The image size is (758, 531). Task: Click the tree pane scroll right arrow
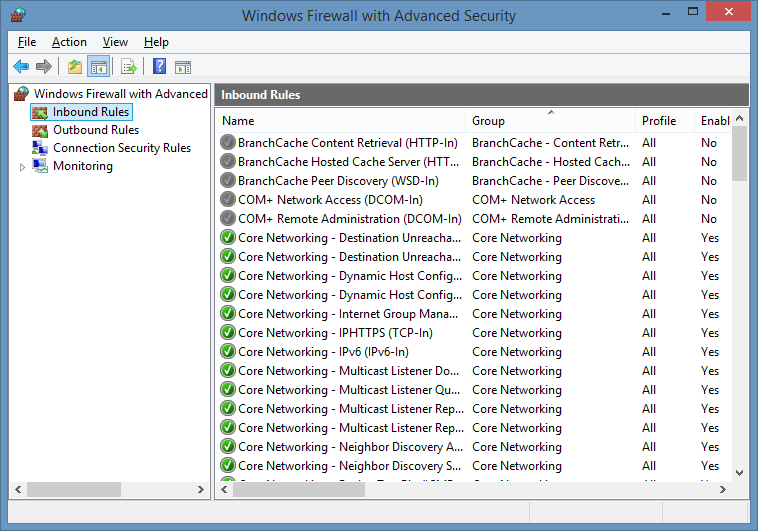(x=201, y=489)
